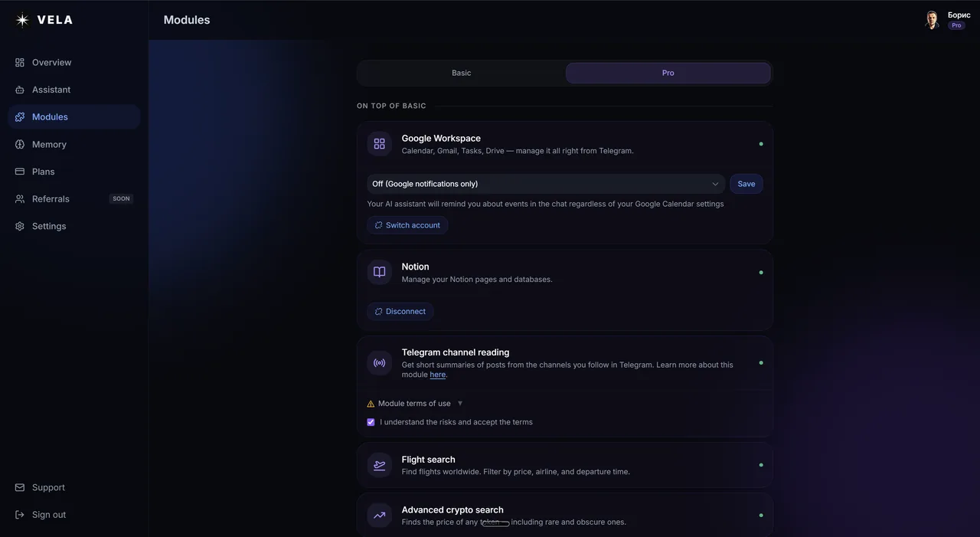The image size is (980, 537).
Task: Click the Plans card icon in sidebar
Action: [20, 172]
